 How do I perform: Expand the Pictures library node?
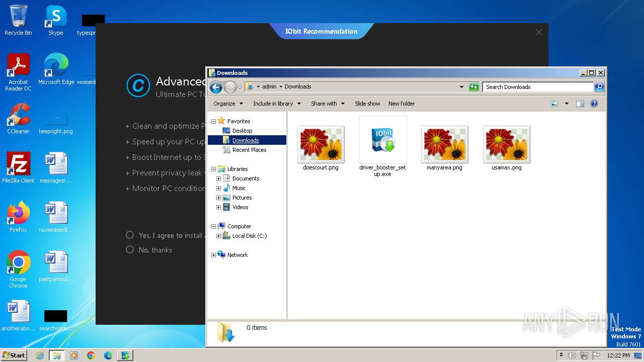pos(218,198)
